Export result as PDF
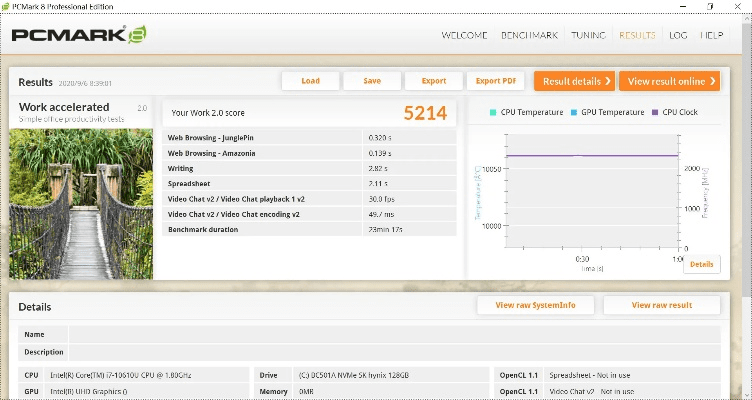 click(496, 81)
